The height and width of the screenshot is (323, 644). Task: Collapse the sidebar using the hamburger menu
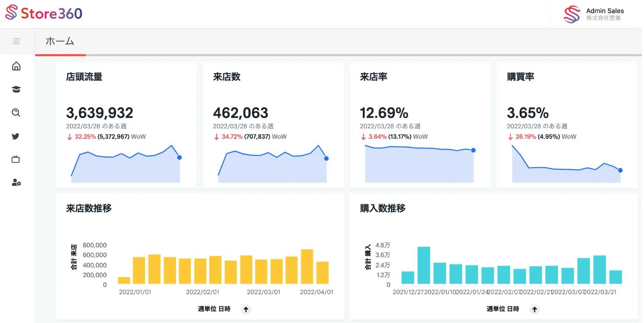click(x=17, y=41)
